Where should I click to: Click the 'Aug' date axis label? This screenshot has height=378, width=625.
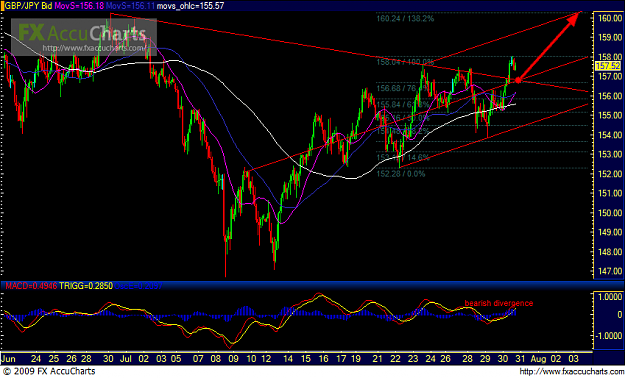click(539, 358)
